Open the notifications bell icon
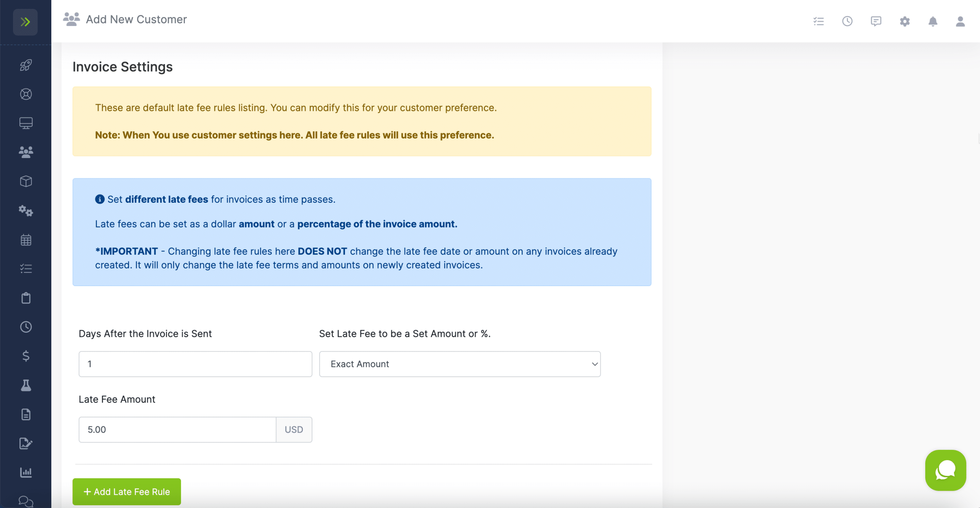980x508 pixels. (933, 21)
